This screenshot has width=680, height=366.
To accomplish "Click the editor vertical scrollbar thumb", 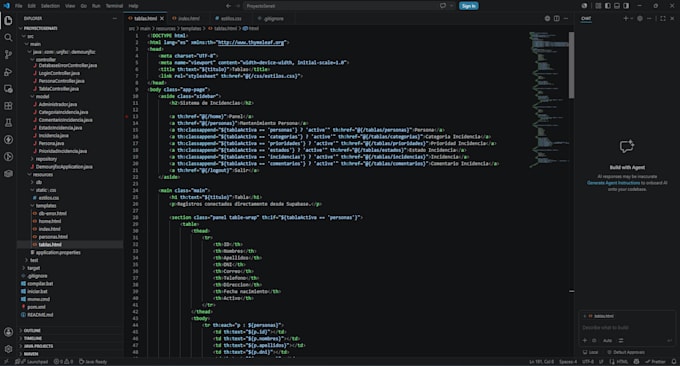I will pyautogui.click(x=572, y=65).
